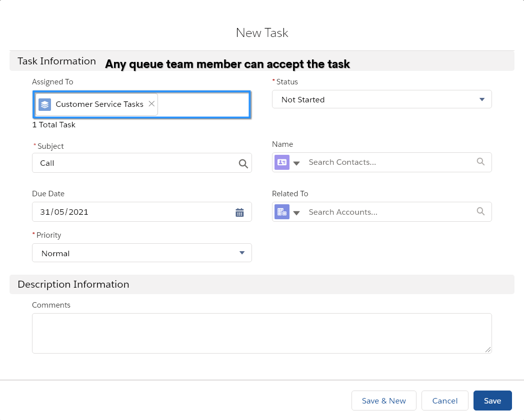This screenshot has width=524, height=420.
Task: Open the Priority dropdown showing Normal
Action: (141, 253)
